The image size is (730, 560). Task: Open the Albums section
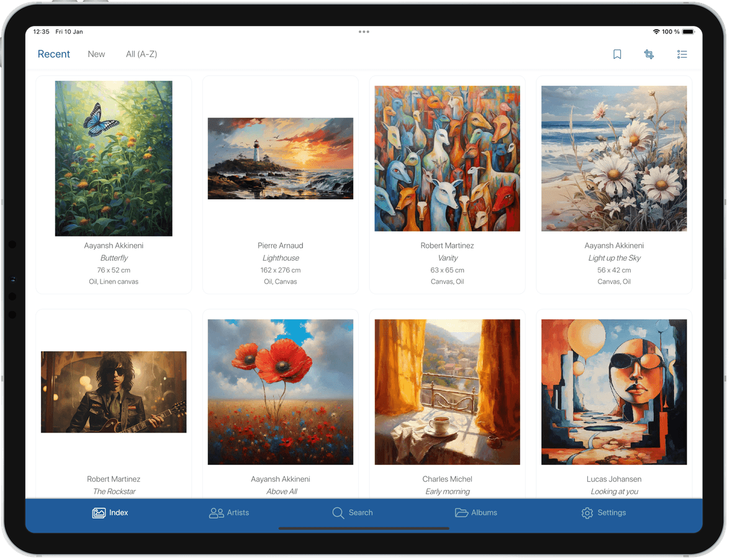pos(476,513)
